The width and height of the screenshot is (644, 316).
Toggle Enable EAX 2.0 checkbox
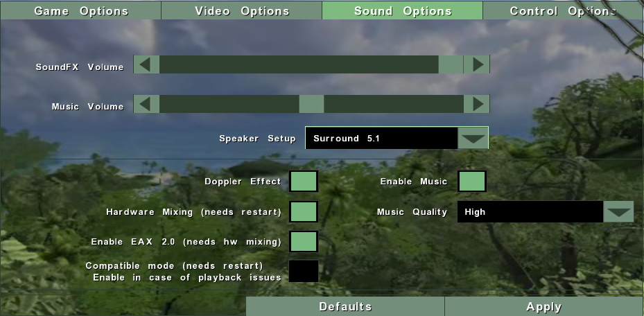pos(304,241)
